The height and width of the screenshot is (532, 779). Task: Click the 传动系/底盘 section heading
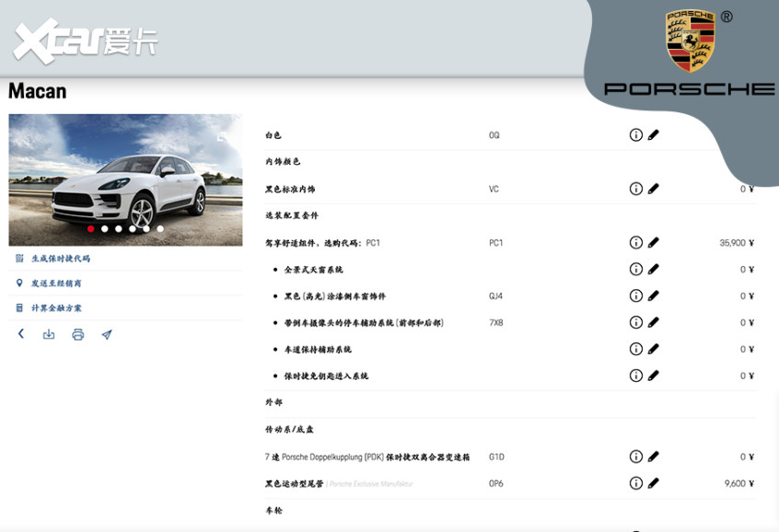[x=289, y=429]
